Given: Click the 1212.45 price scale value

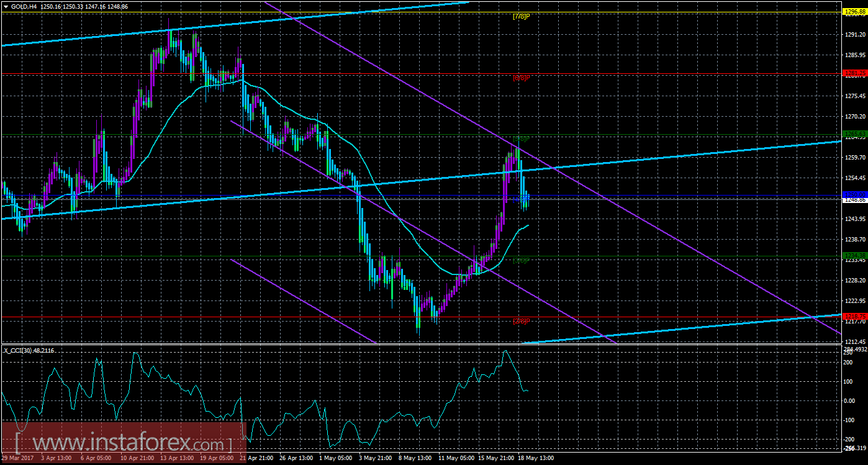Looking at the screenshot, I should coord(856,342).
